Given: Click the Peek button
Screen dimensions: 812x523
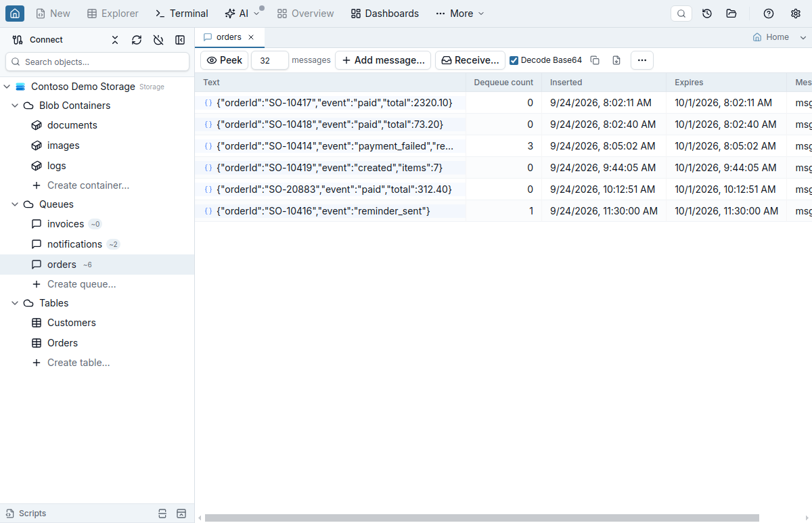Looking at the screenshot, I should (225, 60).
